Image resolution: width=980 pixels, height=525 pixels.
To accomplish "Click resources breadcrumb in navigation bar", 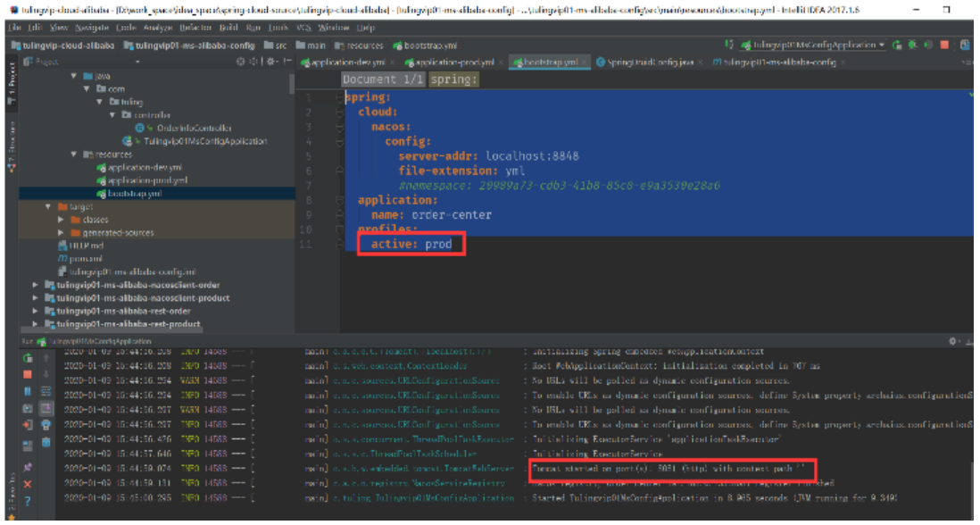I will tap(359, 45).
